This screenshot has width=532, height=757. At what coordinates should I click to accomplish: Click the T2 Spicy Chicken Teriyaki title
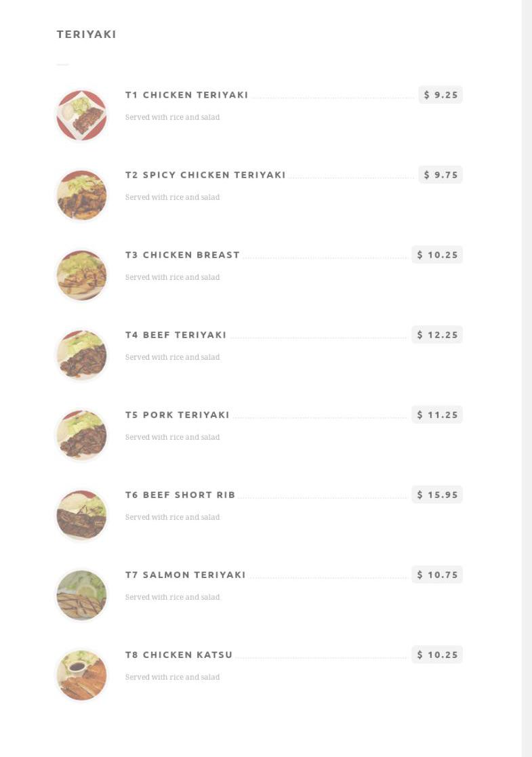point(205,175)
